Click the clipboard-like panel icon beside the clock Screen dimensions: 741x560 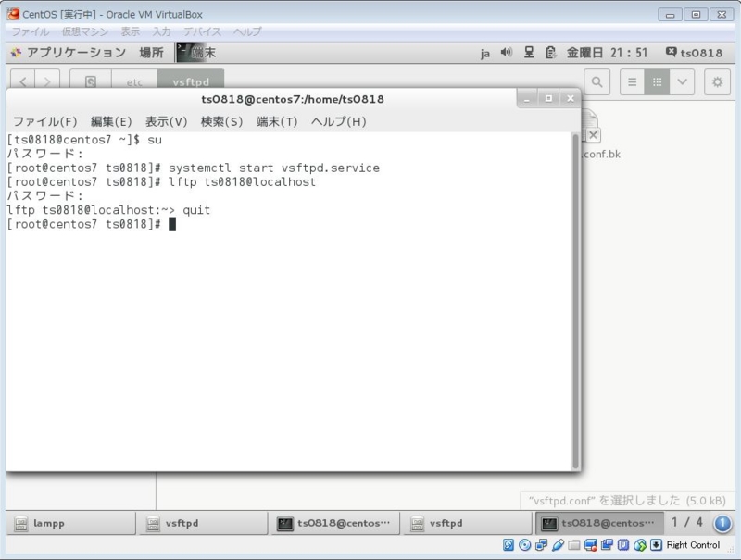pyautogui.click(x=550, y=53)
